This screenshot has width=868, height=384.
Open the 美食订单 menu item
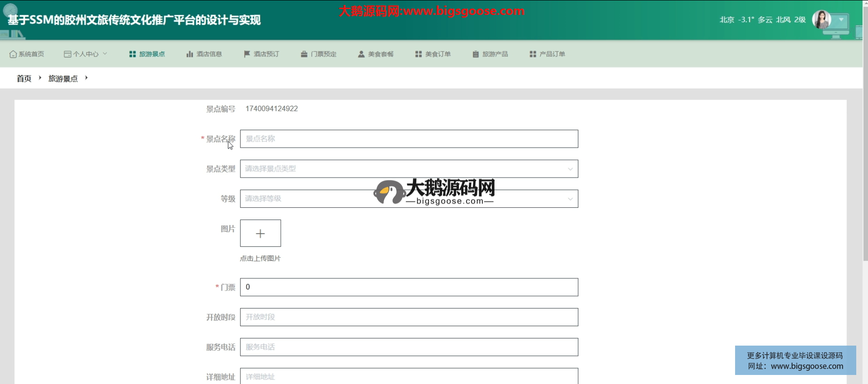coord(433,54)
